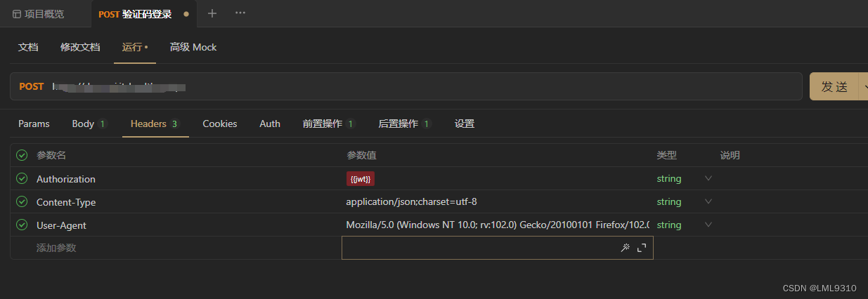Toggle the select-all checkbox beside 参数名
The image size is (868, 299).
[22, 155]
